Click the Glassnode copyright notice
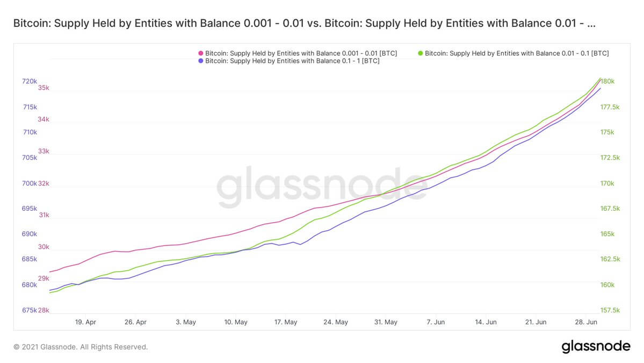The height and width of the screenshot is (363, 644). [x=81, y=347]
